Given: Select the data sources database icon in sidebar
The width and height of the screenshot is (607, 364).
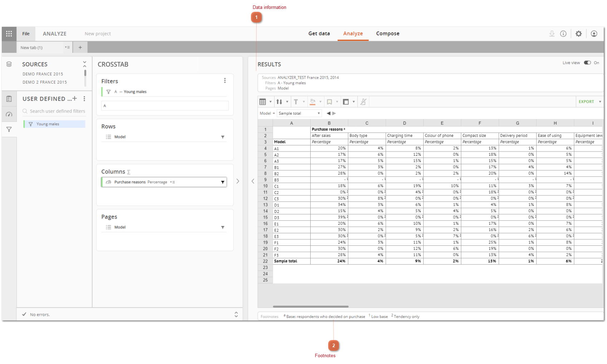Looking at the screenshot, I should [x=9, y=64].
